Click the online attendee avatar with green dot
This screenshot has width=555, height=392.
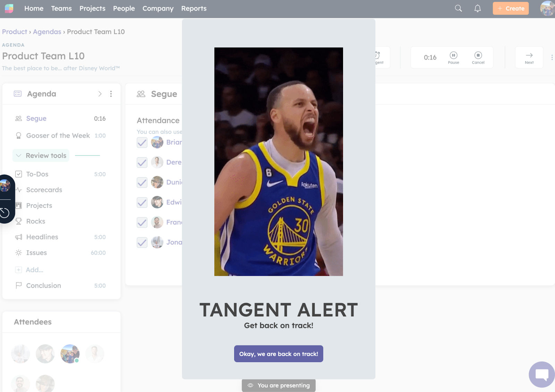[70, 354]
